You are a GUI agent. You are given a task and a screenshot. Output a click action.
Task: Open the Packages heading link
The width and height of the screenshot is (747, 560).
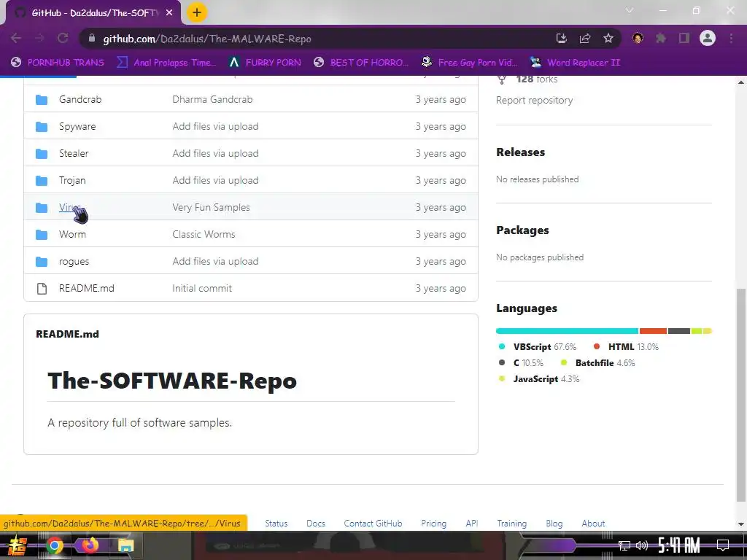tap(522, 230)
